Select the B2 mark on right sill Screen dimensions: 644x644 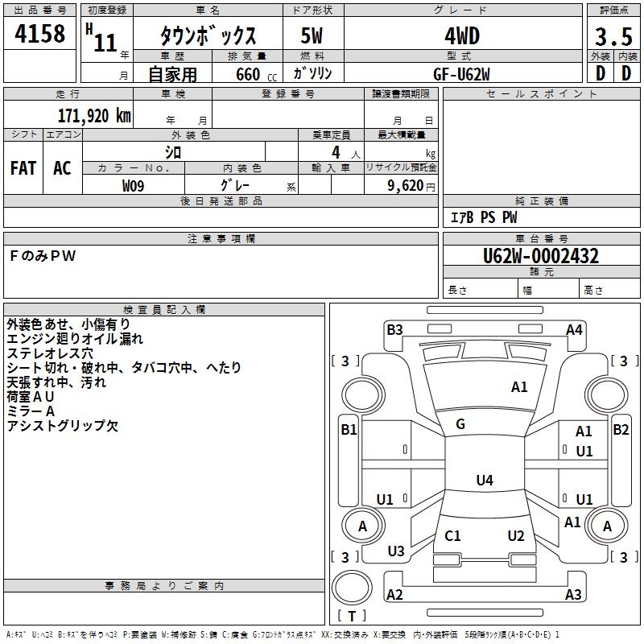[x=621, y=430]
